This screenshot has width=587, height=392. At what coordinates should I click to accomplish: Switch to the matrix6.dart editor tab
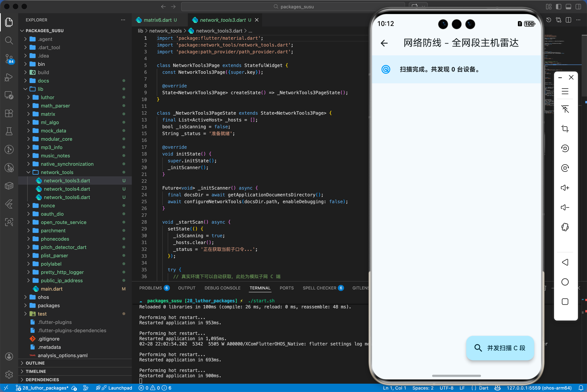point(158,20)
